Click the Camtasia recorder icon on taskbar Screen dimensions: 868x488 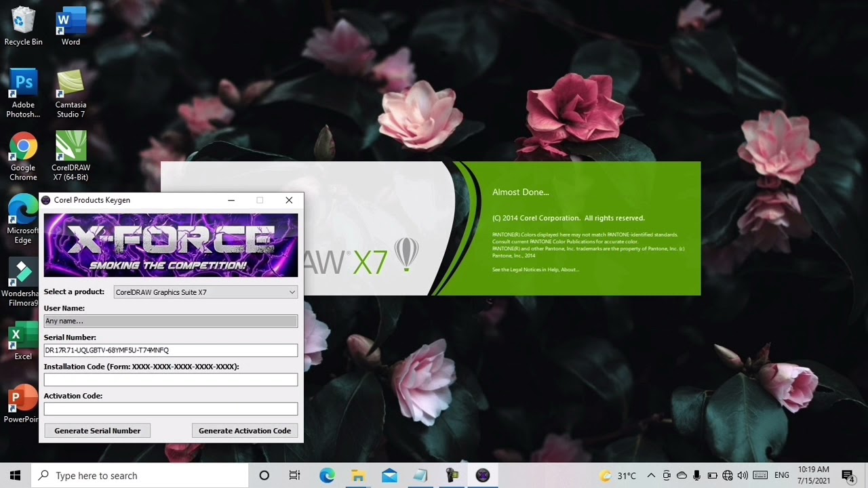click(452, 476)
